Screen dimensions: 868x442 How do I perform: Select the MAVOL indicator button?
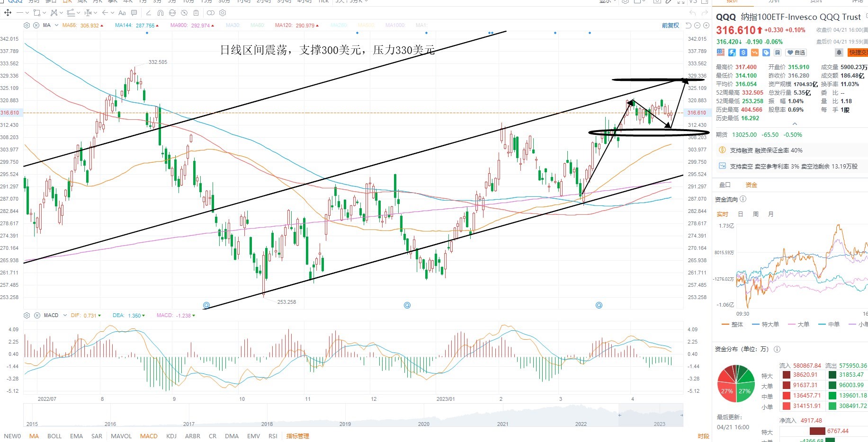[x=121, y=436]
